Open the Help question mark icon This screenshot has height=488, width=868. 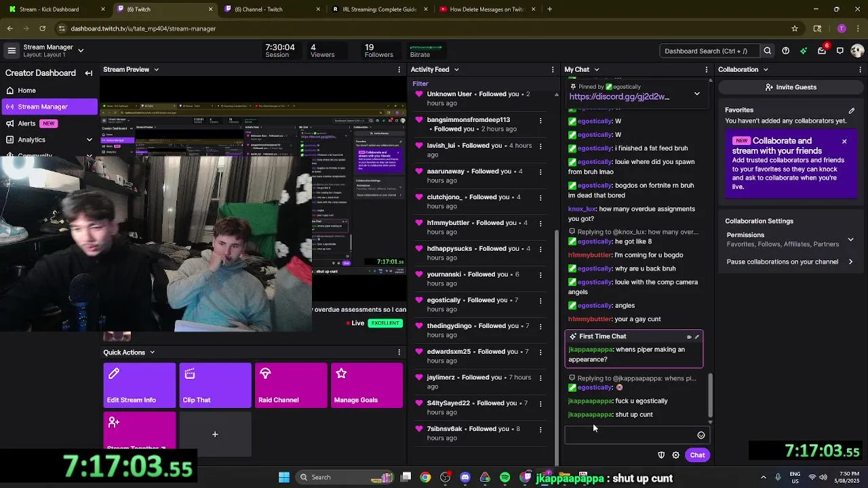pos(785,51)
